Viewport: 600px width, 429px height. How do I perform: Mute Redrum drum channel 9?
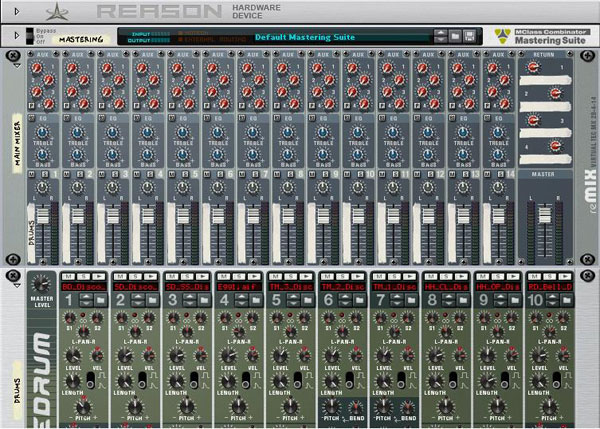[x=483, y=276]
